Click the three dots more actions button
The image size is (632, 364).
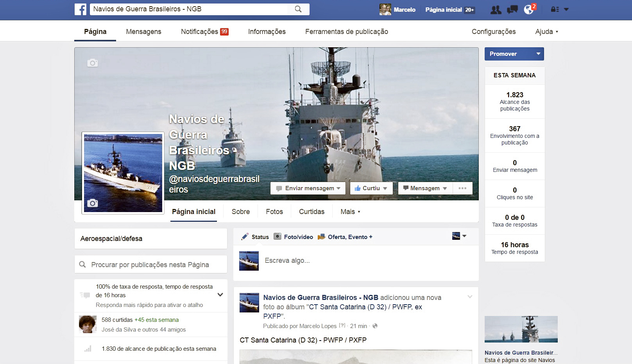(x=463, y=188)
